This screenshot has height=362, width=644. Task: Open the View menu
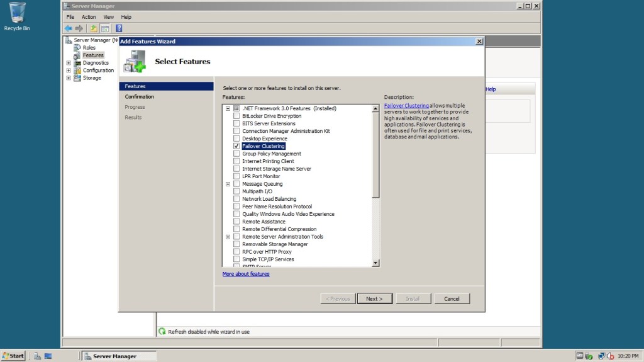pos(108,17)
